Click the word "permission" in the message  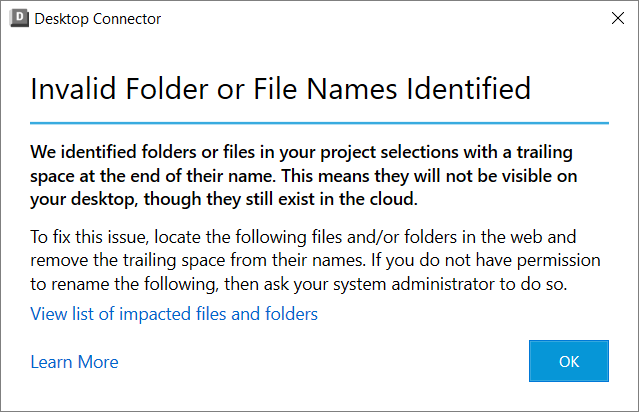[x=560, y=260]
